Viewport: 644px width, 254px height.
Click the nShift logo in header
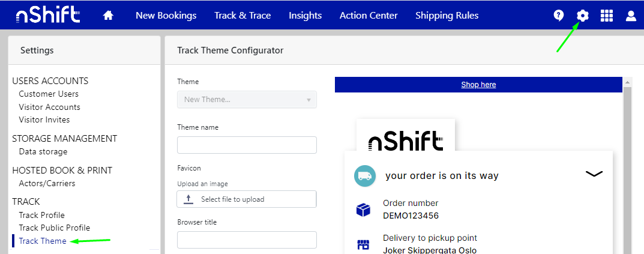point(48,16)
